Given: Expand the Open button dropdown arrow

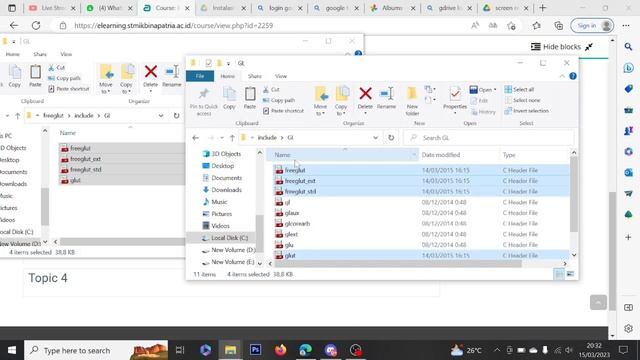Looking at the screenshot, I should coord(495,89).
